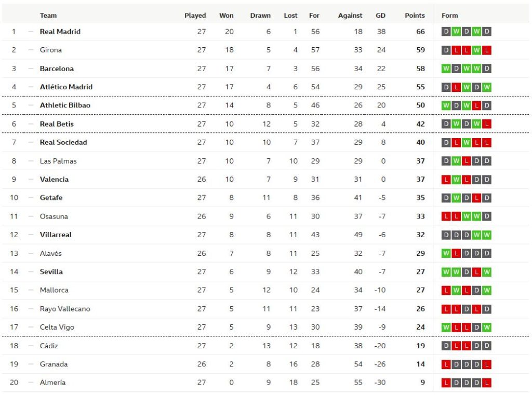Viewport: 532px width, 395px height.
Task: Click the GD column header
Action: pos(380,16)
